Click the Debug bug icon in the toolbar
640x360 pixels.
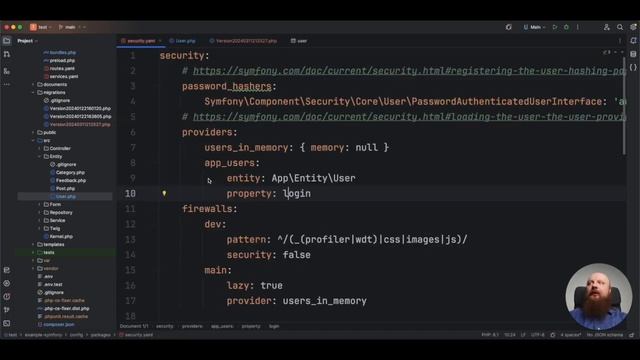pyautogui.click(x=566, y=27)
